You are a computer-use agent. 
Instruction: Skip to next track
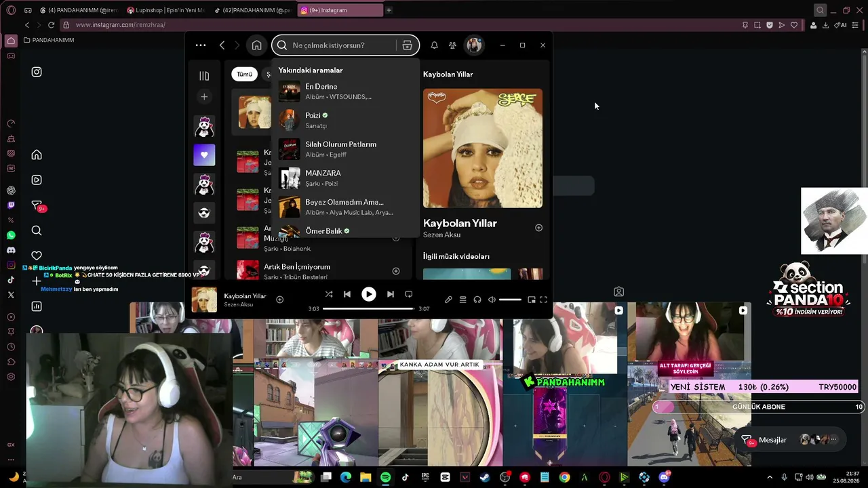coord(390,294)
